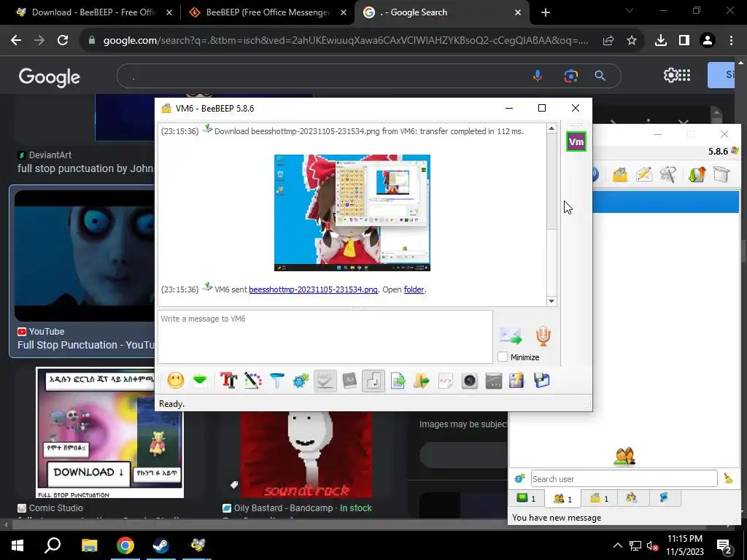Open the font color pencil tool

click(x=253, y=381)
